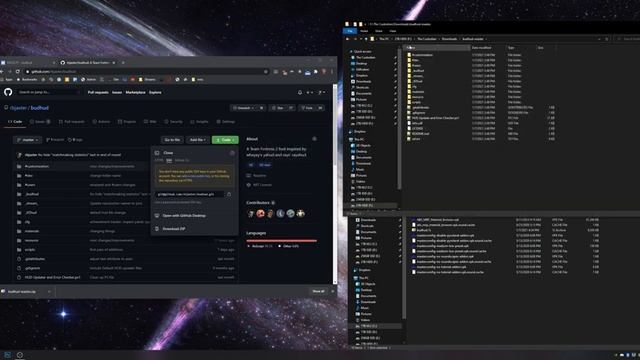Open the Readme link in About

click(x=260, y=176)
